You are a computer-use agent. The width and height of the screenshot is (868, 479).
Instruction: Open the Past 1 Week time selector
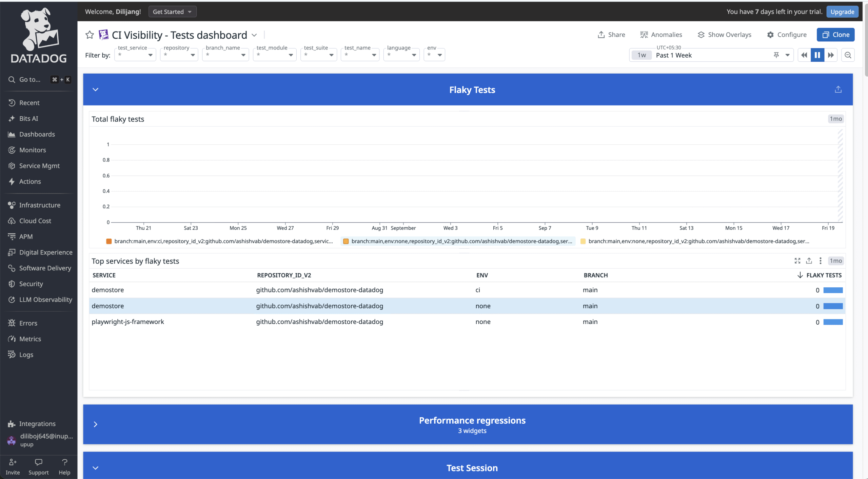[x=674, y=55]
